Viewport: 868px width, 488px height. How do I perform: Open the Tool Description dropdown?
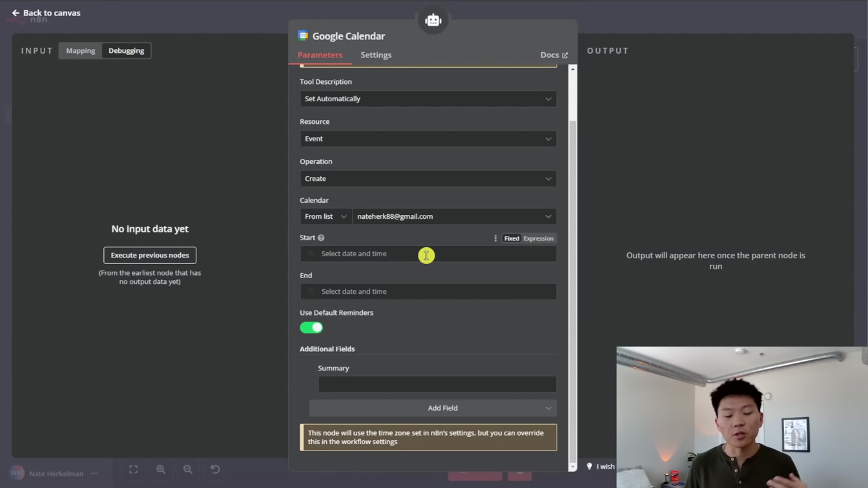pyautogui.click(x=428, y=99)
